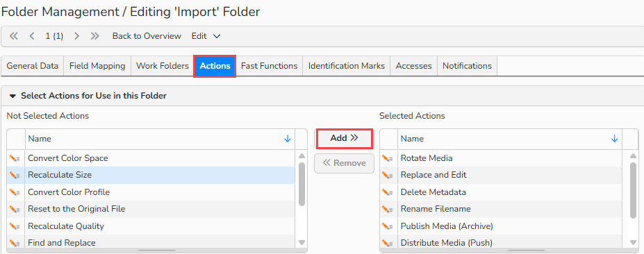
Task: Switch to Fast Functions tab
Action: pos(269,66)
